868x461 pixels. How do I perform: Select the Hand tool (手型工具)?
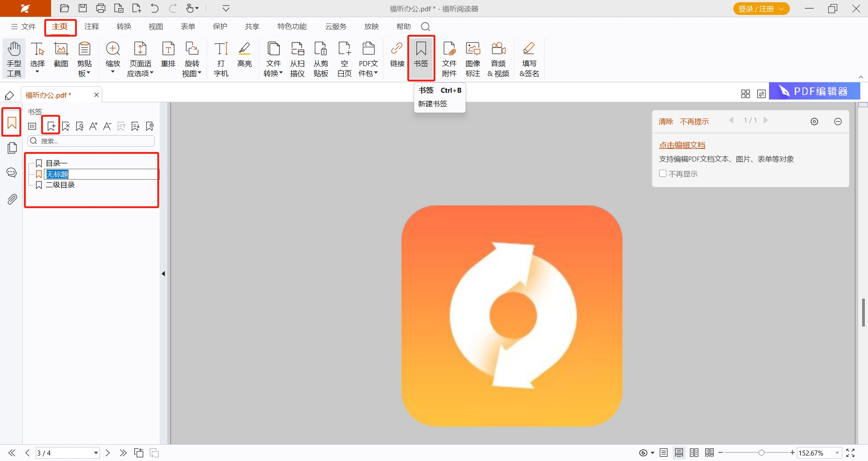coord(14,59)
